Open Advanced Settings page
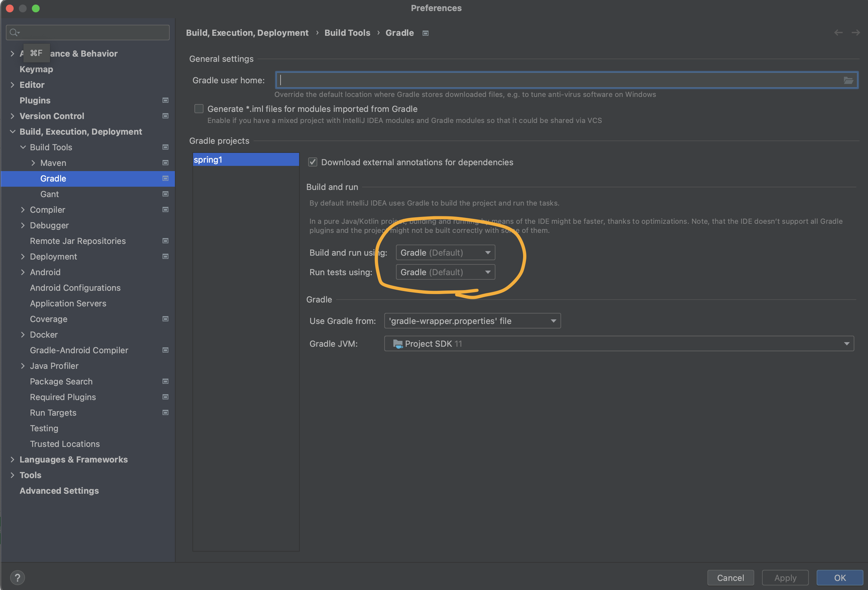Screen dimensions: 868x590 59,490
